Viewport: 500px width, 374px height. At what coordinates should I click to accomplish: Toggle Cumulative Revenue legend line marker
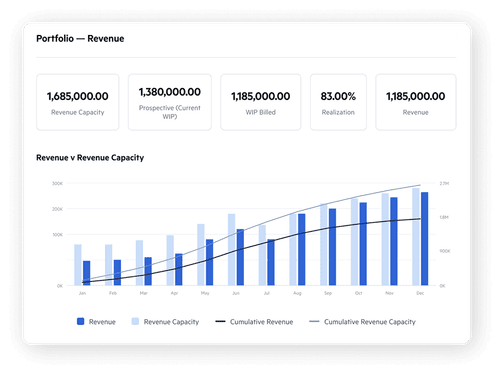click(x=220, y=321)
